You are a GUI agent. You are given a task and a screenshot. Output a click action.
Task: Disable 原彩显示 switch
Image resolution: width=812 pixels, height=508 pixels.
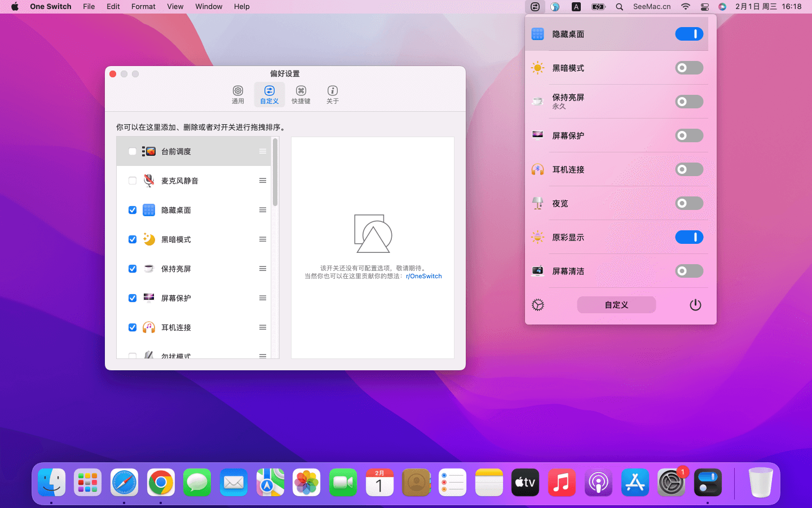(689, 237)
